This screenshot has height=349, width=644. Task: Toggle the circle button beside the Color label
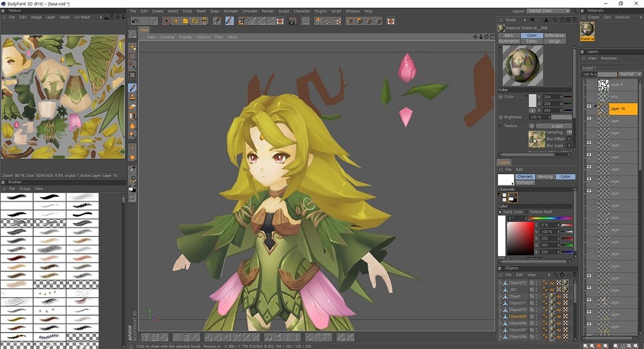pos(501,97)
